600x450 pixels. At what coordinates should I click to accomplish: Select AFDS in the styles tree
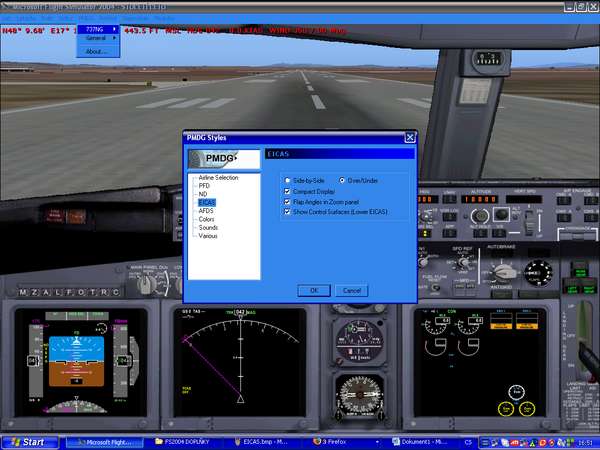206,211
